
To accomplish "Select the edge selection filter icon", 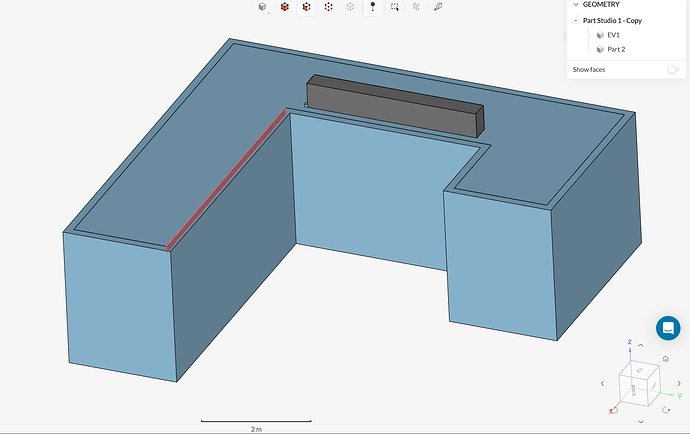I will pyautogui.click(x=329, y=7).
